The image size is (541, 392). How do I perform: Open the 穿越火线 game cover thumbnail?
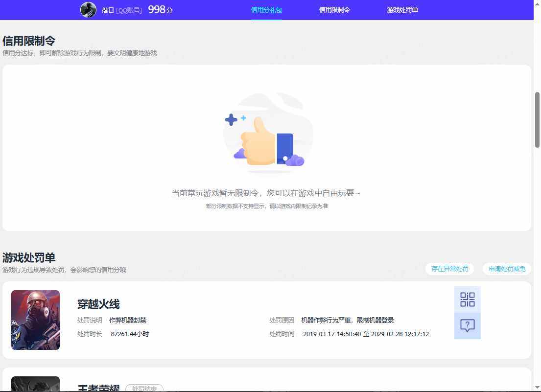36,320
